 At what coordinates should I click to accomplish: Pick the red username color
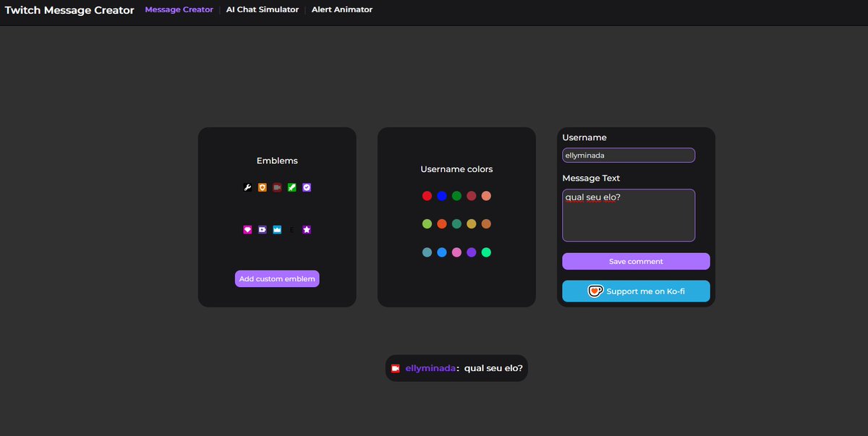pos(427,196)
